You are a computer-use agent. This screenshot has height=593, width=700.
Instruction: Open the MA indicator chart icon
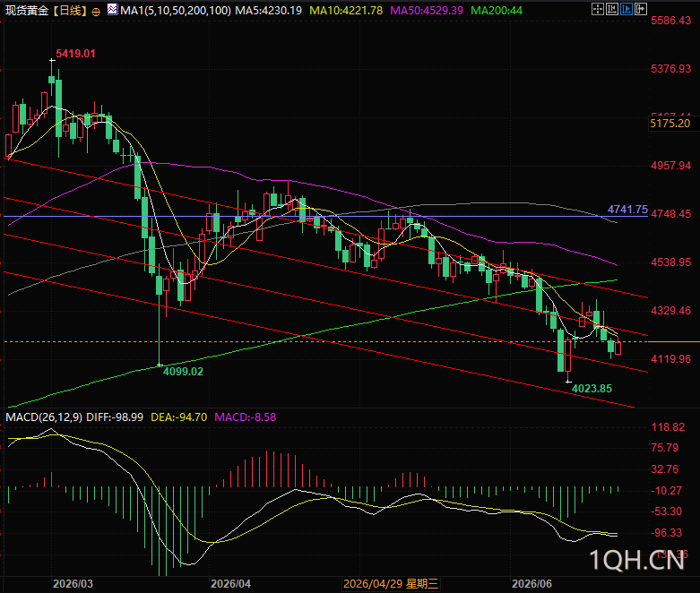(113, 9)
